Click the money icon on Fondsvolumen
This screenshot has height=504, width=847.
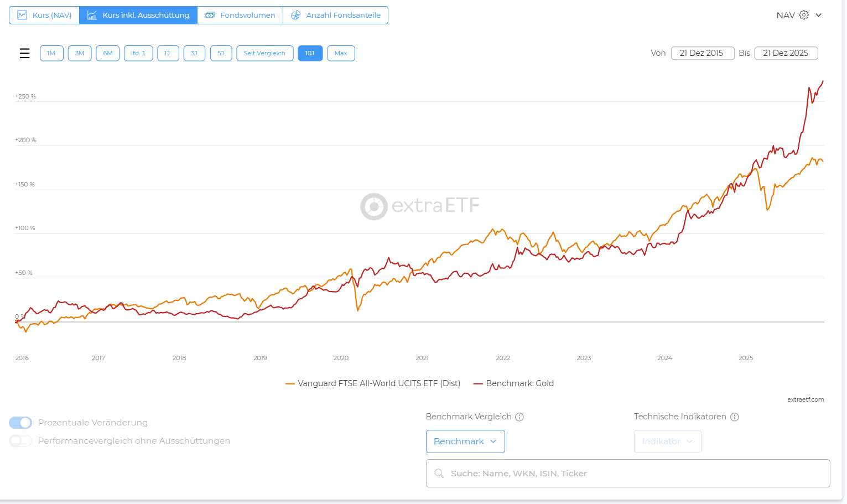[210, 15]
